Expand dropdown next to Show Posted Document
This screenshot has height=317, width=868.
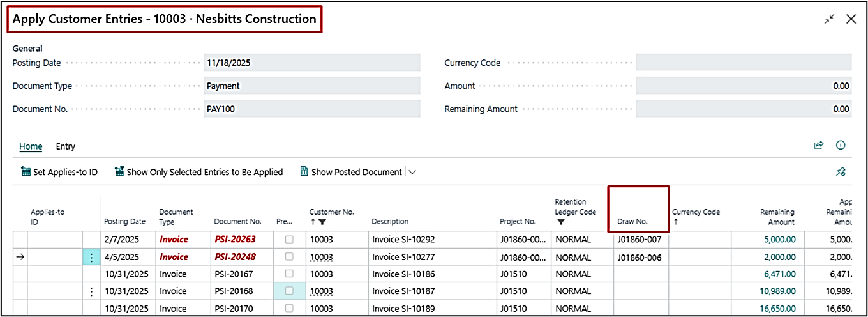click(x=412, y=172)
